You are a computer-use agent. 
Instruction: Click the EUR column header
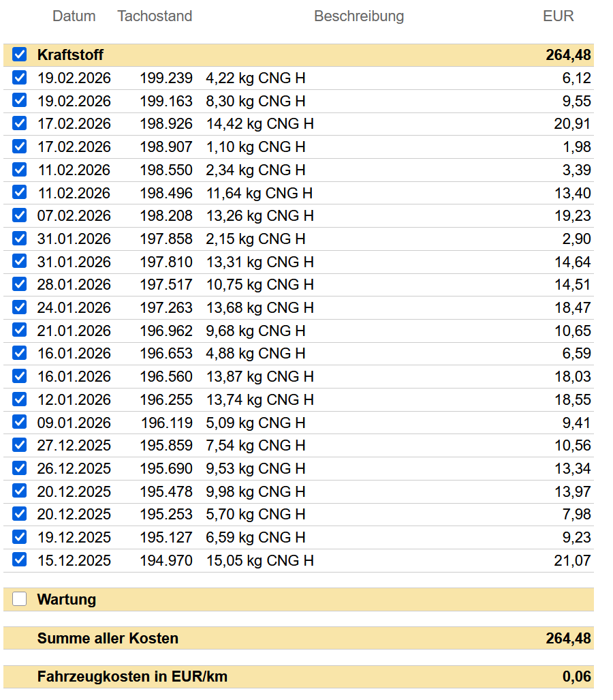pos(558,16)
